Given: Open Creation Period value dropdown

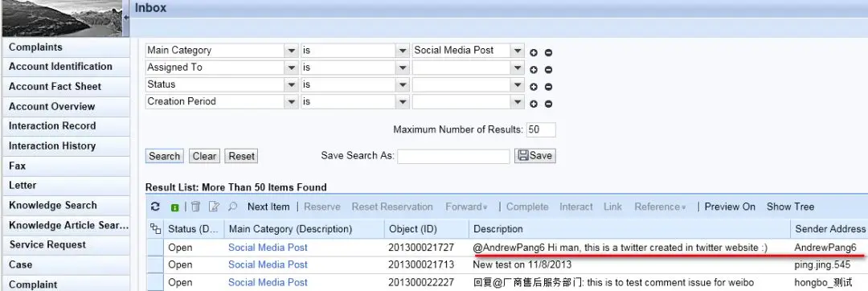Looking at the screenshot, I should point(518,102).
